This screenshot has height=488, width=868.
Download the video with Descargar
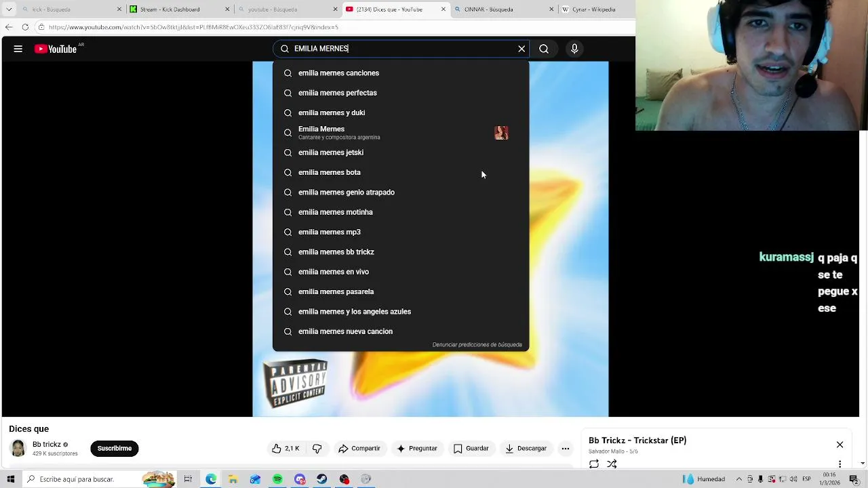[x=526, y=448]
